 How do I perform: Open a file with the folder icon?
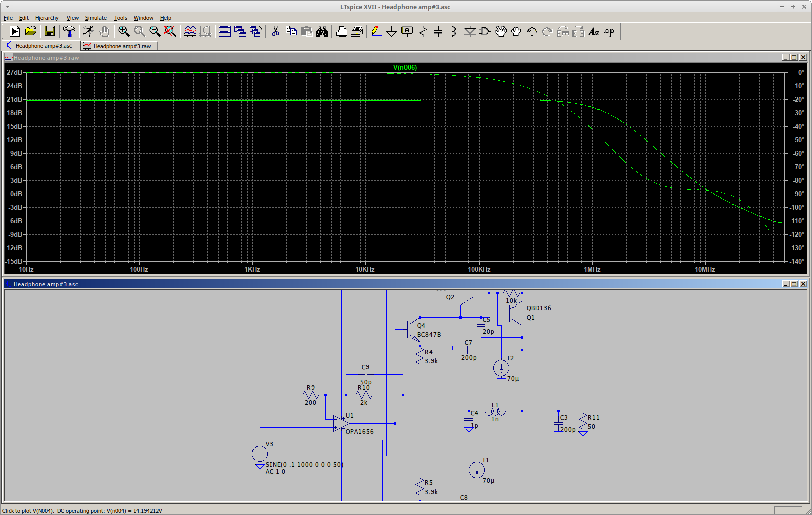point(31,31)
